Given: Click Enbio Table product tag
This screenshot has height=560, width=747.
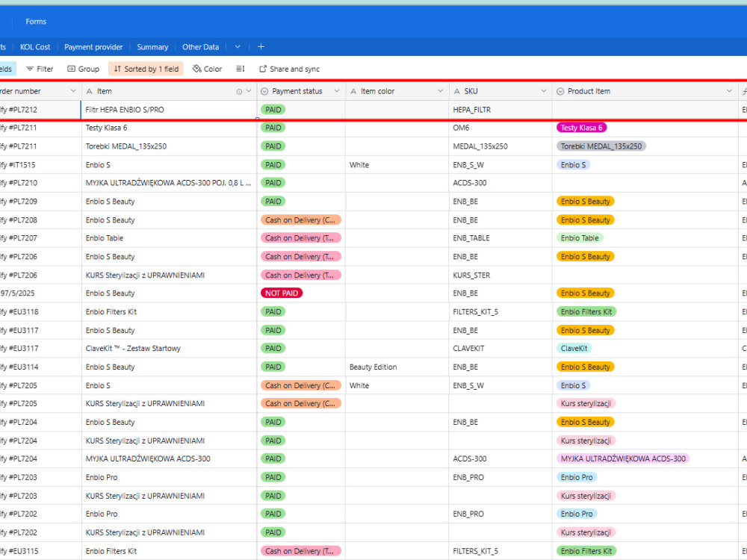Looking at the screenshot, I should pyautogui.click(x=580, y=238).
